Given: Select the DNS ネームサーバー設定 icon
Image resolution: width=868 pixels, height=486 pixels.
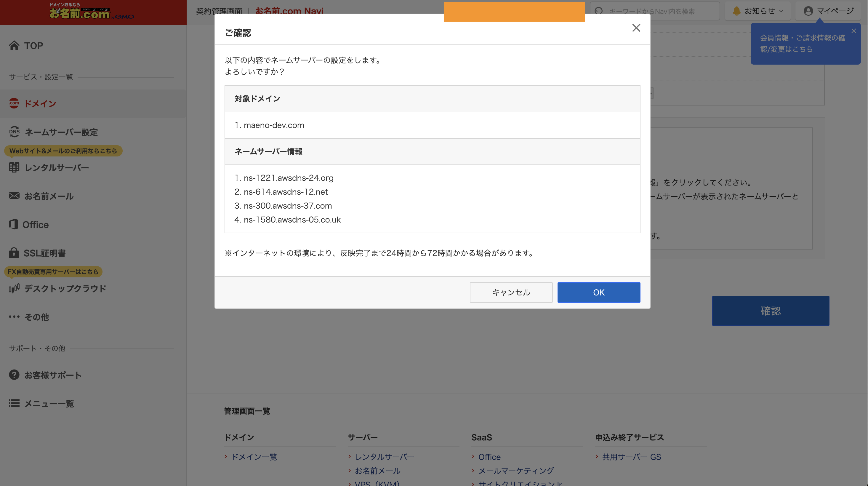Looking at the screenshot, I should [14, 132].
